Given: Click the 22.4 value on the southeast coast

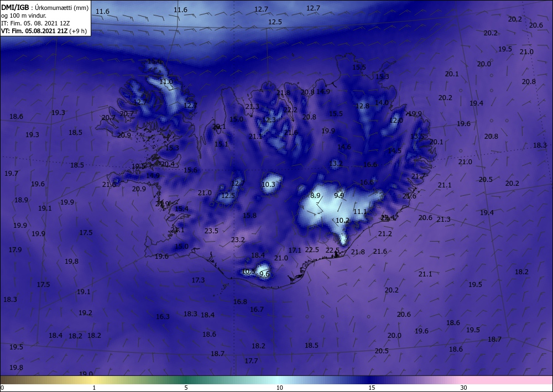Looking at the screenshot, I should coord(388,218).
